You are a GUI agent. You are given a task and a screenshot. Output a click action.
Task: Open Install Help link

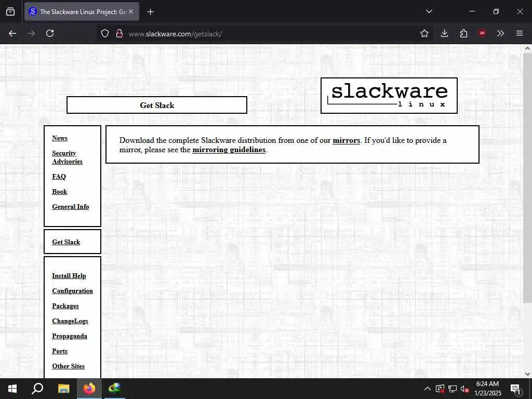(69, 276)
